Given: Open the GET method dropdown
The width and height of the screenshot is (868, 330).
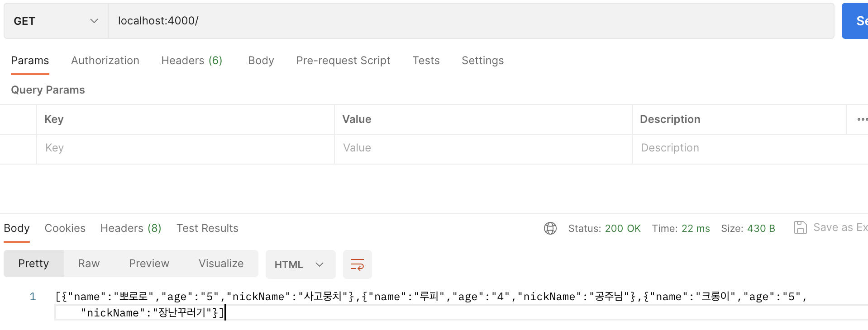Looking at the screenshot, I should (x=56, y=21).
